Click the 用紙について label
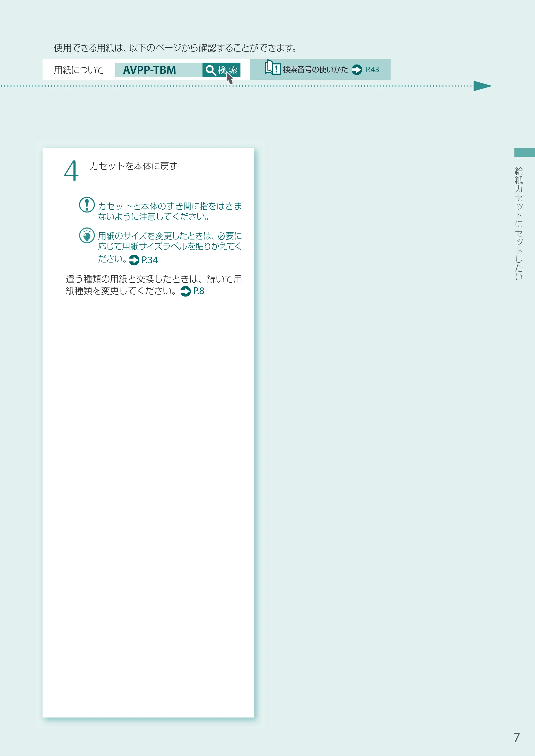 [79, 70]
